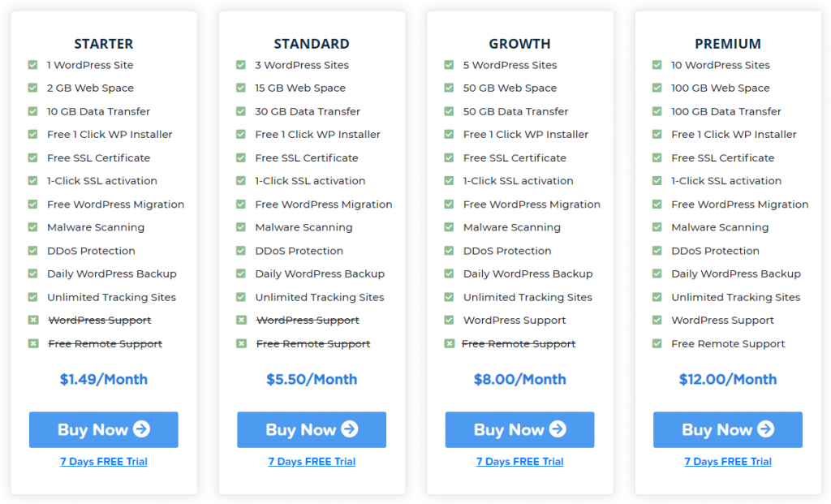Open the Growth 7 Days FREE Trial link

519,462
